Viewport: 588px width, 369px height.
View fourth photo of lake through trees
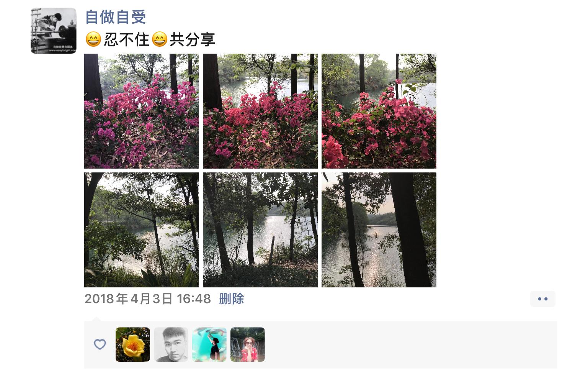[x=142, y=230]
